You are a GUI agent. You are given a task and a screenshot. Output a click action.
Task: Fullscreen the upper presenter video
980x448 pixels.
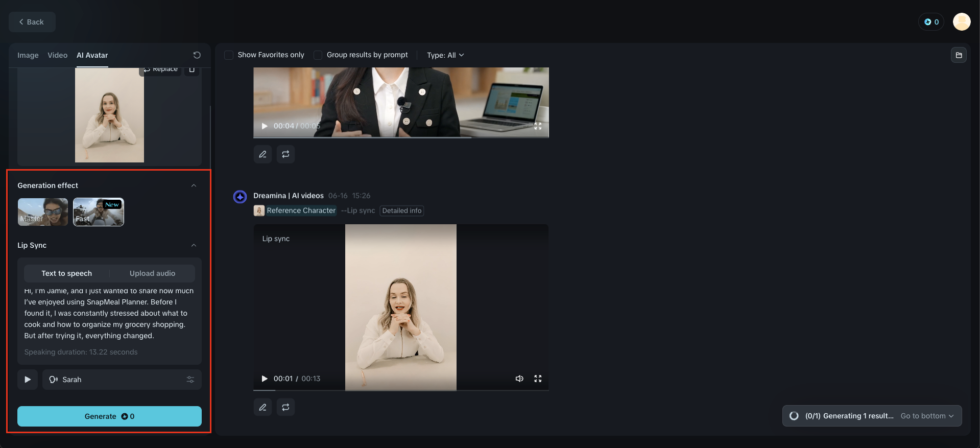[538, 126]
